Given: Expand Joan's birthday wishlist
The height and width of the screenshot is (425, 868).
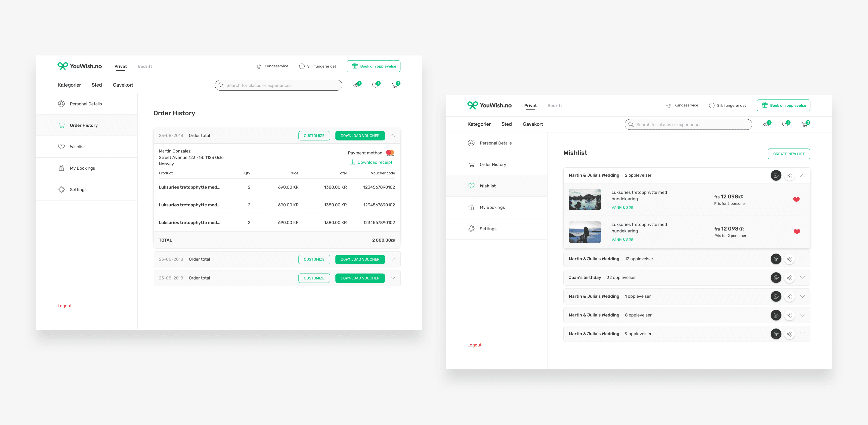Looking at the screenshot, I should coord(802,278).
